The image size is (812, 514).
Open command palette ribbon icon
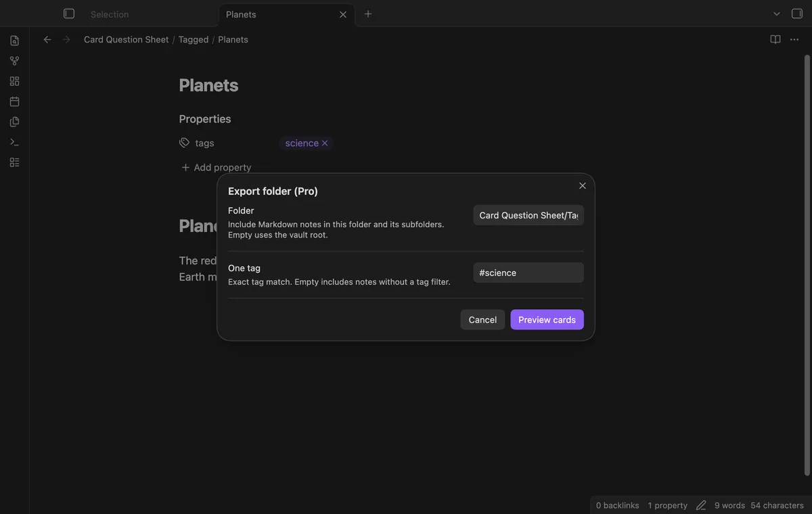14,142
